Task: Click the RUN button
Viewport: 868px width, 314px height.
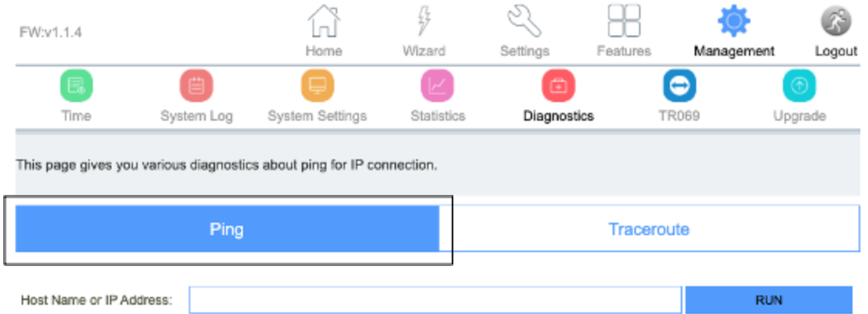Action: pyautogui.click(x=769, y=300)
